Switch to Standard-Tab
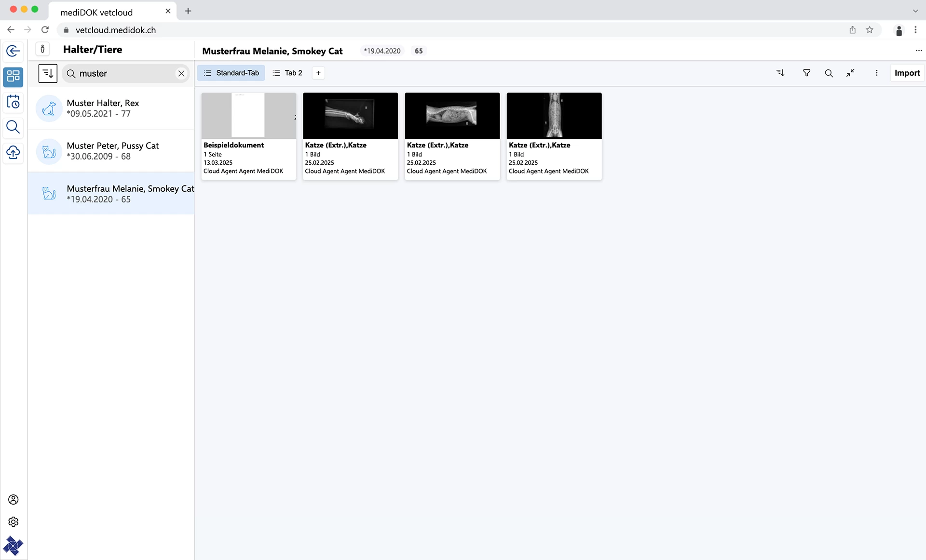The height and width of the screenshot is (560, 926). [231, 73]
